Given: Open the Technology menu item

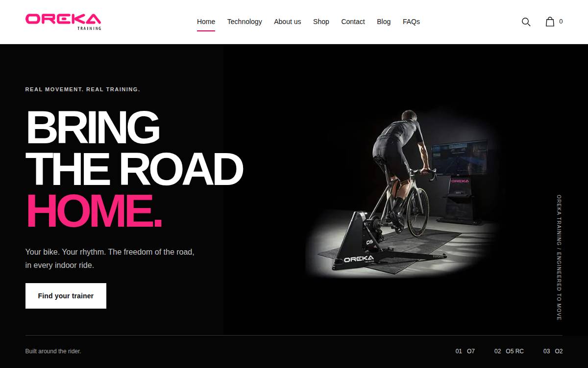Looking at the screenshot, I should click(245, 22).
